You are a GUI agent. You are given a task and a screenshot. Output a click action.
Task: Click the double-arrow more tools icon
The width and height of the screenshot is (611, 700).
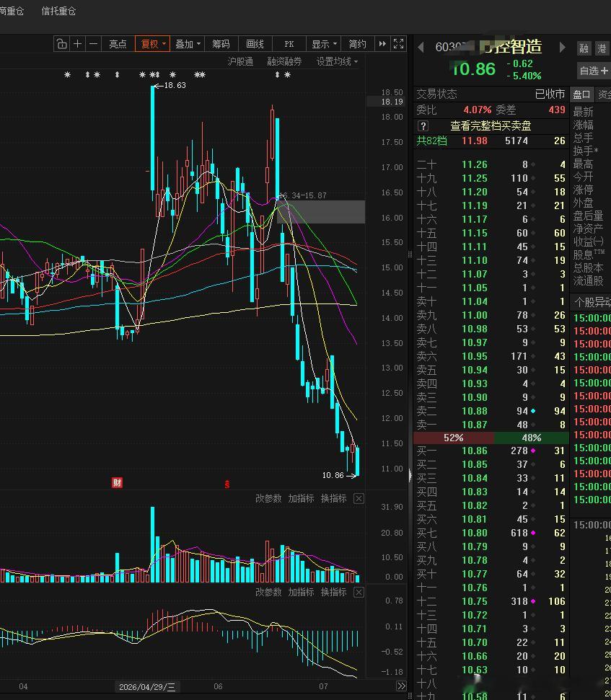pos(382,44)
